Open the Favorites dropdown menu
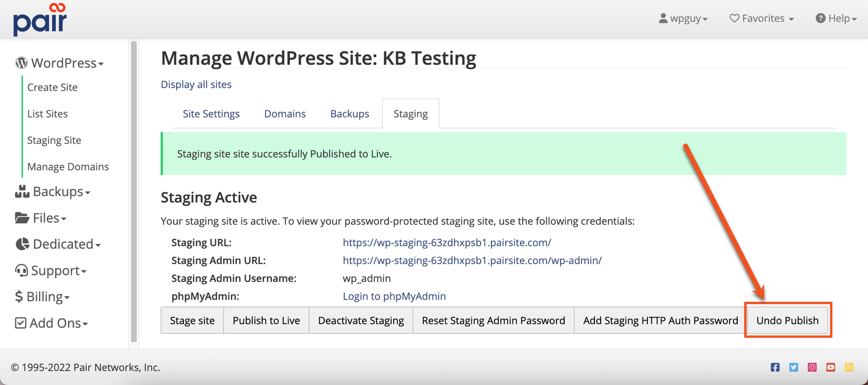Screen dimensions: 868x385 762,18
